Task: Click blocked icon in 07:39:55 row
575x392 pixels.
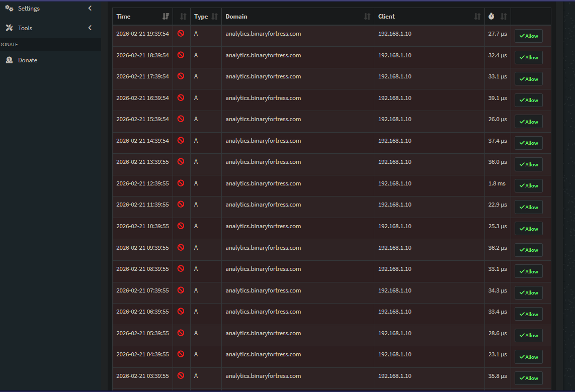Action: (x=181, y=290)
